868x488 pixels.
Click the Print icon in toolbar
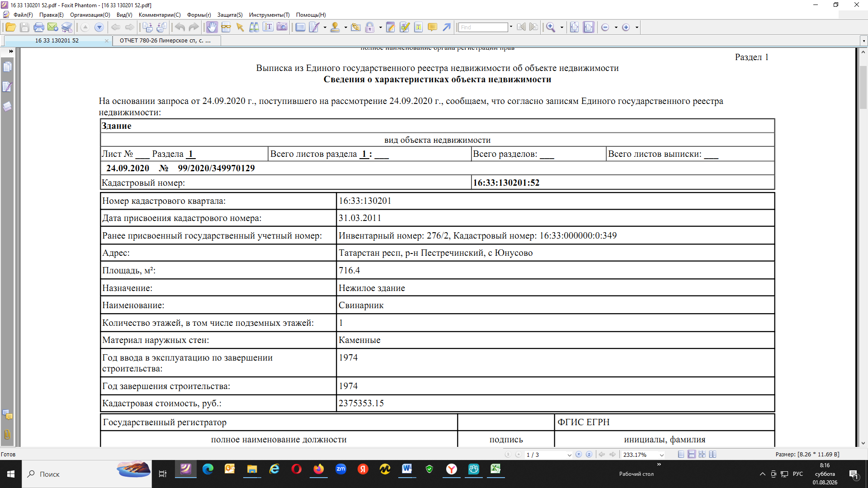(x=39, y=28)
